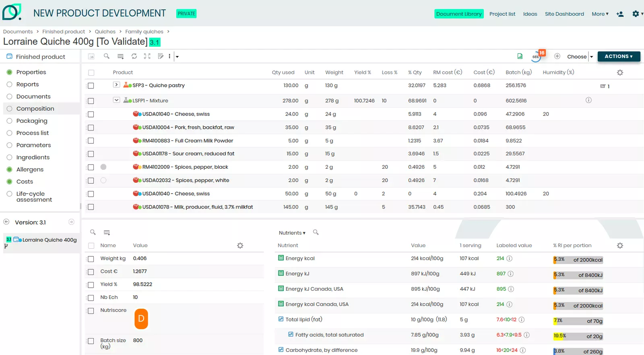The width and height of the screenshot is (644, 355).
Task: Switch to the Allergens section
Action: [30, 169]
